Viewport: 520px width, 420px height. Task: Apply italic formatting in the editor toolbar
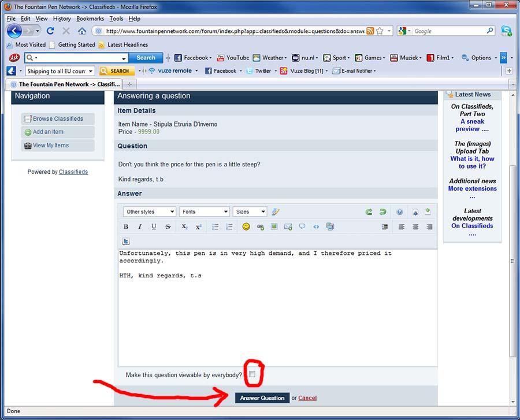coord(140,227)
